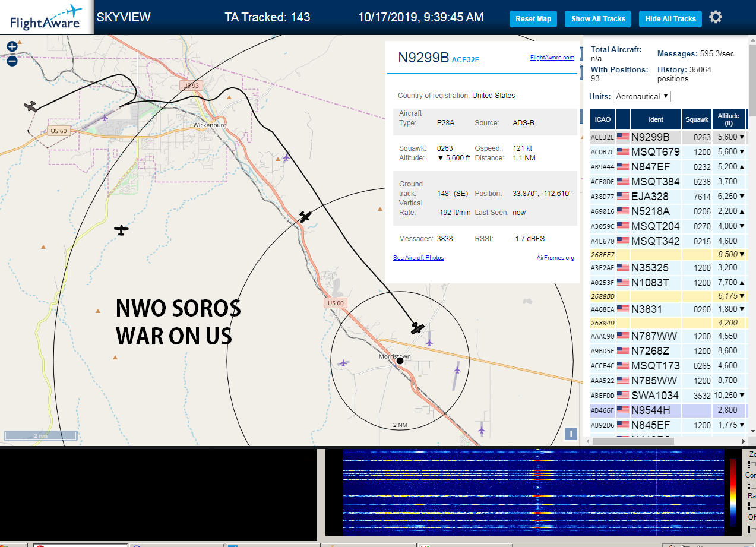Viewport: 756px width, 547px height.
Task: Select black aircraft icon in open desert
Action: (121, 230)
